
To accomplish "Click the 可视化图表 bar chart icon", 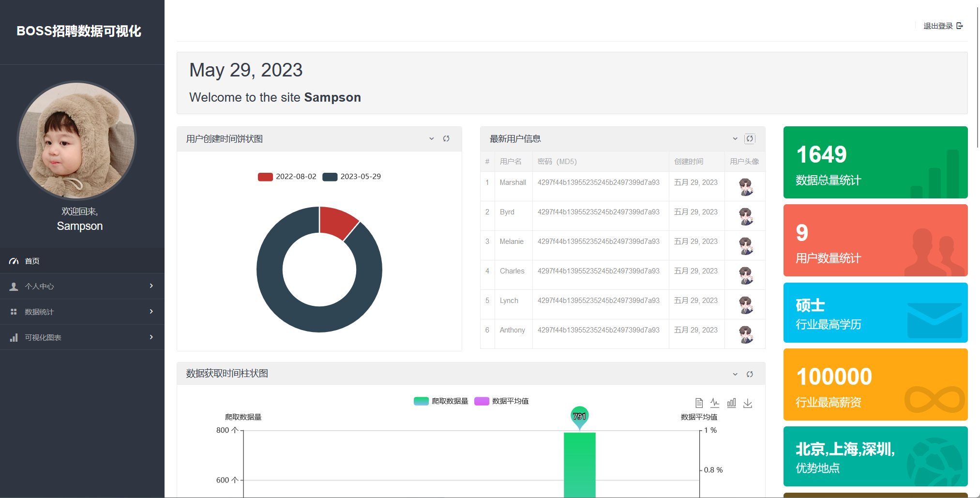I will pos(14,337).
